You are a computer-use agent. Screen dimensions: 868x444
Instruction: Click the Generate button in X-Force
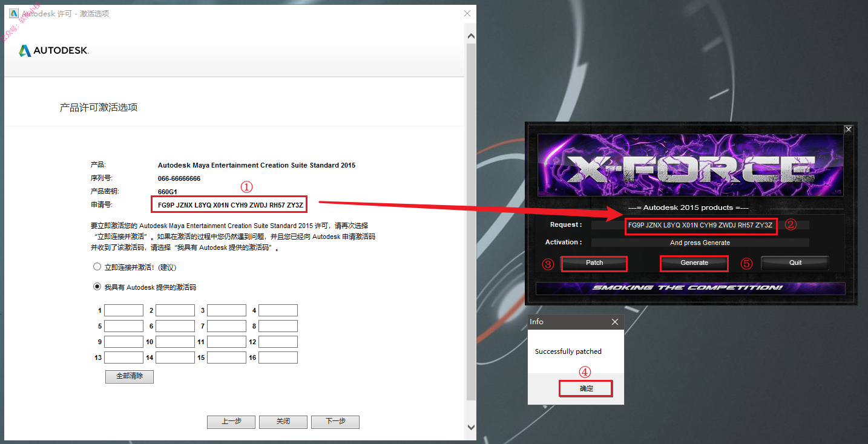(694, 263)
